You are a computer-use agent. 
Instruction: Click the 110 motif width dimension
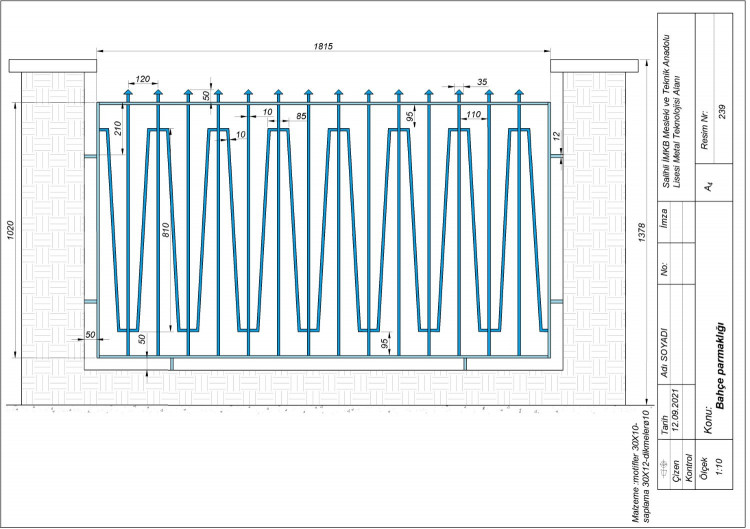click(x=474, y=115)
